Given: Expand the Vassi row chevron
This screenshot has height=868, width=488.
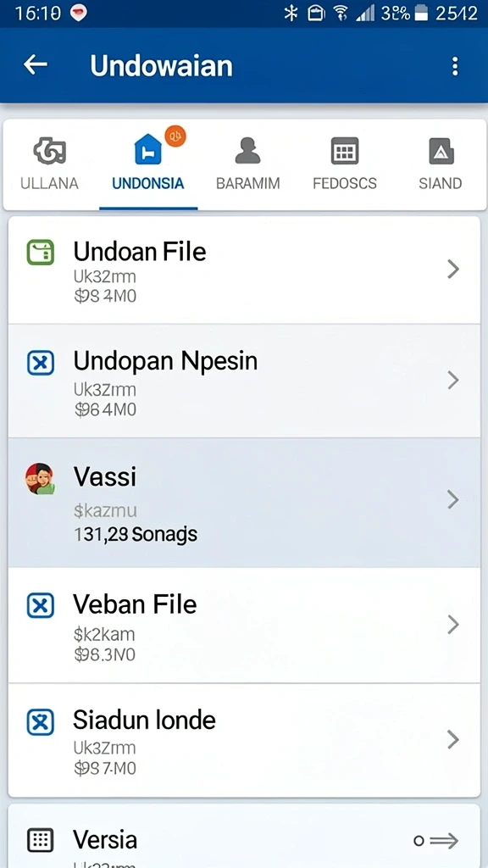Looking at the screenshot, I should (x=453, y=500).
